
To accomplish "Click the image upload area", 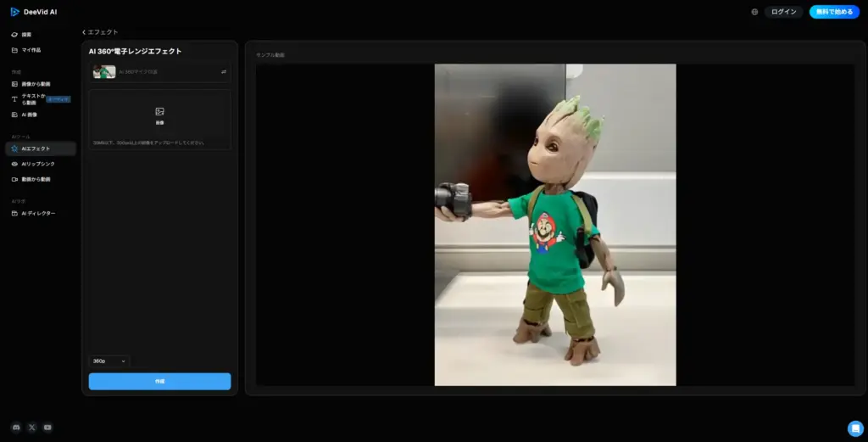I will click(160, 119).
